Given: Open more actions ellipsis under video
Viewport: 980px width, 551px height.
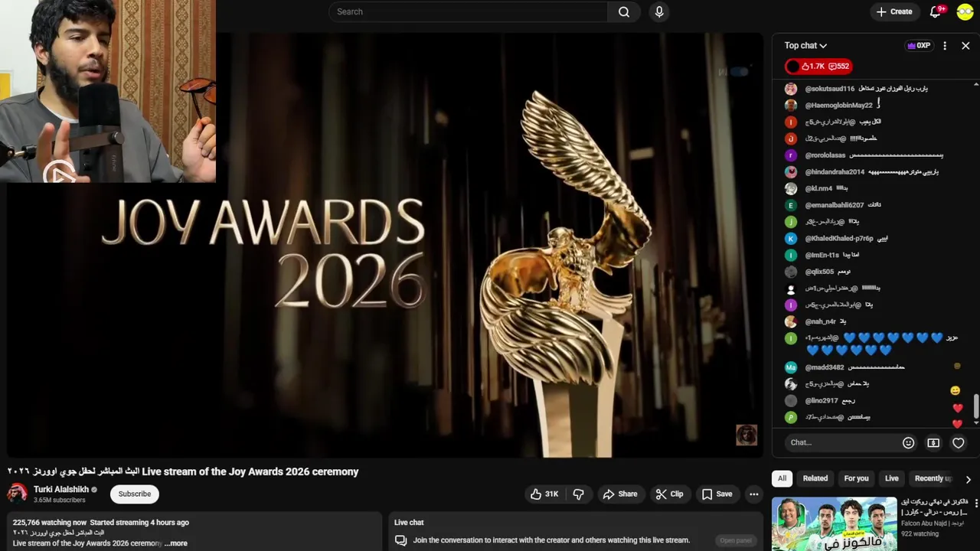Looking at the screenshot, I should tap(754, 494).
